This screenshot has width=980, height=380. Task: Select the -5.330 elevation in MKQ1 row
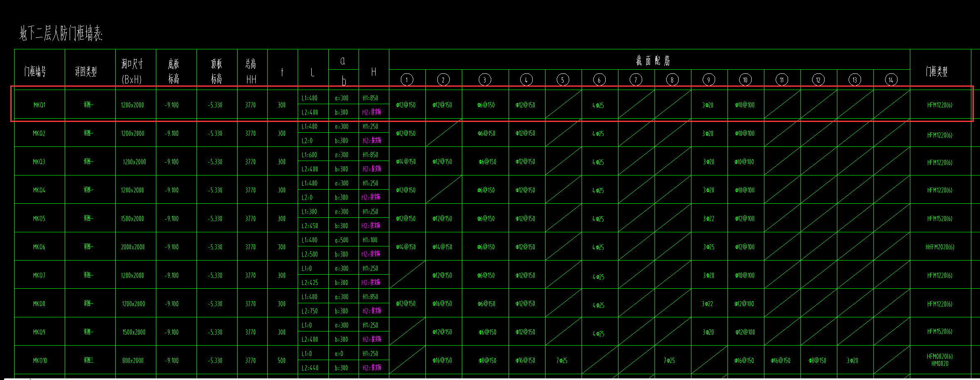point(215,105)
